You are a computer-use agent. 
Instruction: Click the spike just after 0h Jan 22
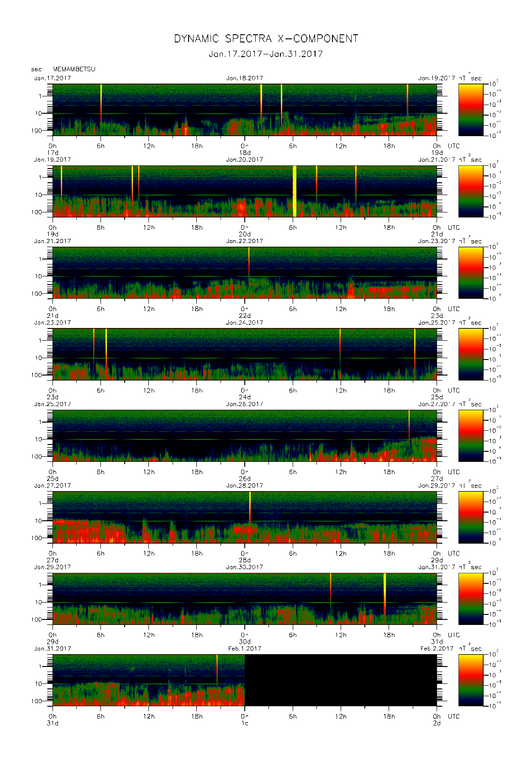pyautogui.click(x=249, y=263)
